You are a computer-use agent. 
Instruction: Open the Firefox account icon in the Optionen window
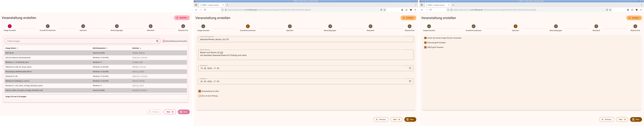[628, 10]
